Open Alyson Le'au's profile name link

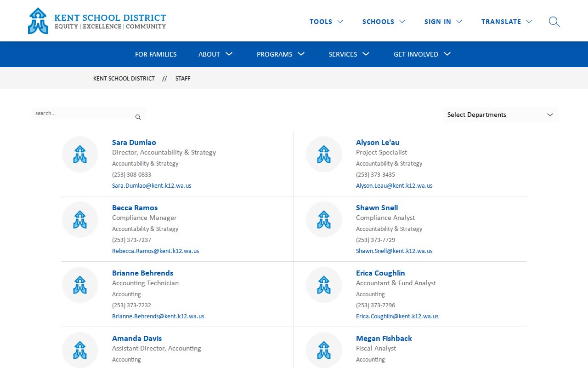[378, 143]
